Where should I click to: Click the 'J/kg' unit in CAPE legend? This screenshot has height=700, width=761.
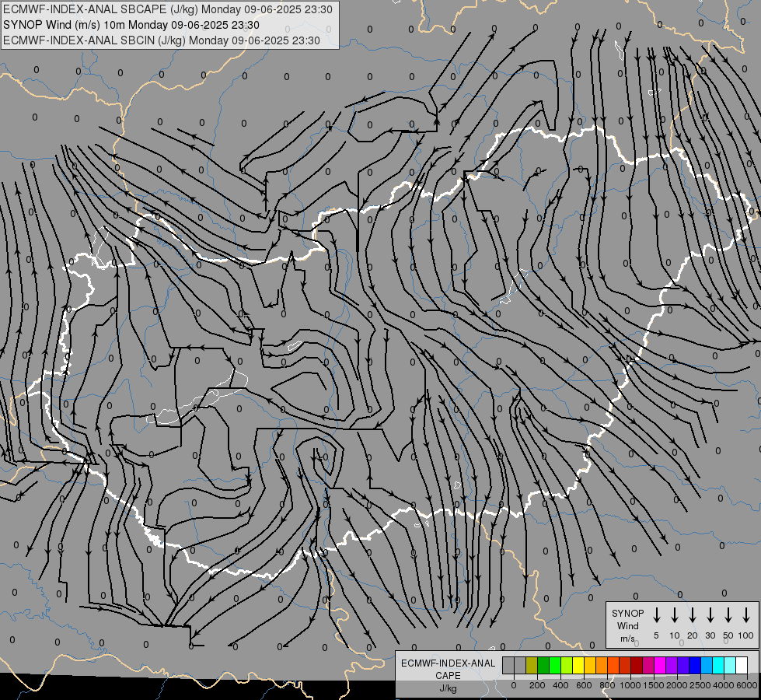[x=448, y=688]
